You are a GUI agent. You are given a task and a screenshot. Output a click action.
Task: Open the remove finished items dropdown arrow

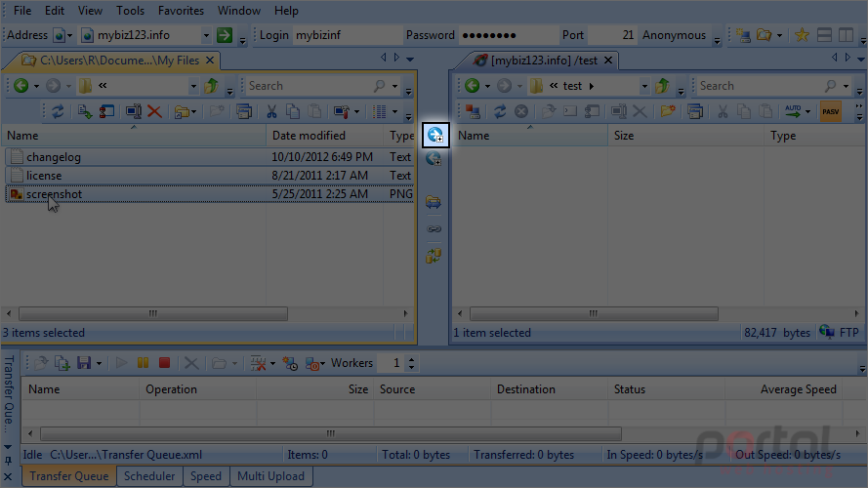tap(272, 363)
